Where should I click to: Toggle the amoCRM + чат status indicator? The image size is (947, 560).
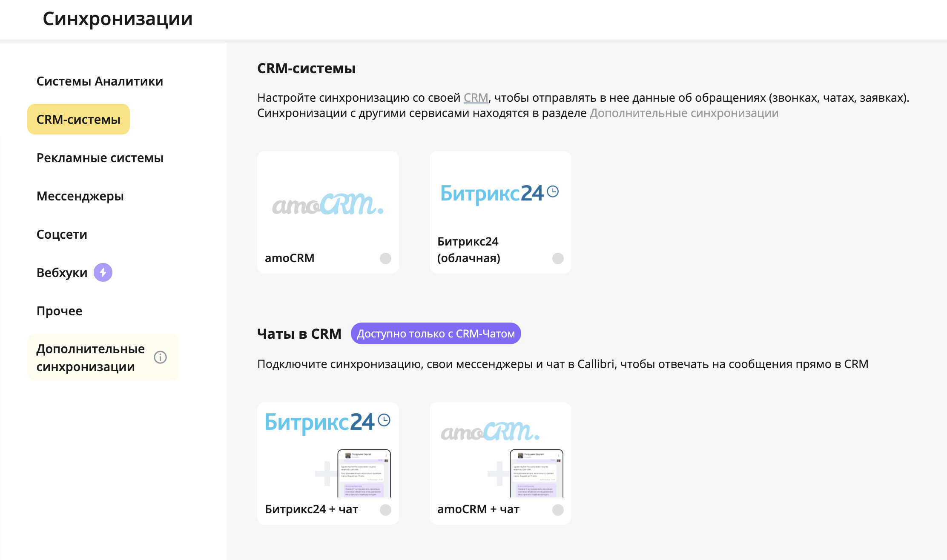point(558,510)
